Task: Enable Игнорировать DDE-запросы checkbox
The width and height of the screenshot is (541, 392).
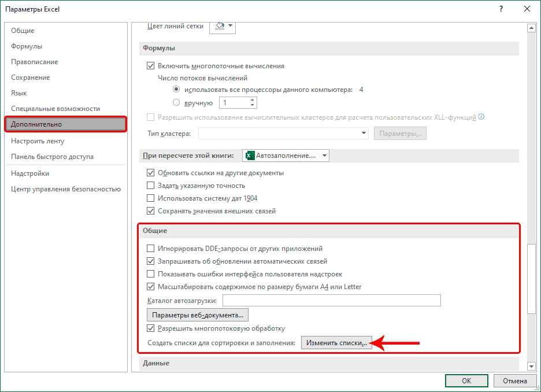Action: (150, 249)
